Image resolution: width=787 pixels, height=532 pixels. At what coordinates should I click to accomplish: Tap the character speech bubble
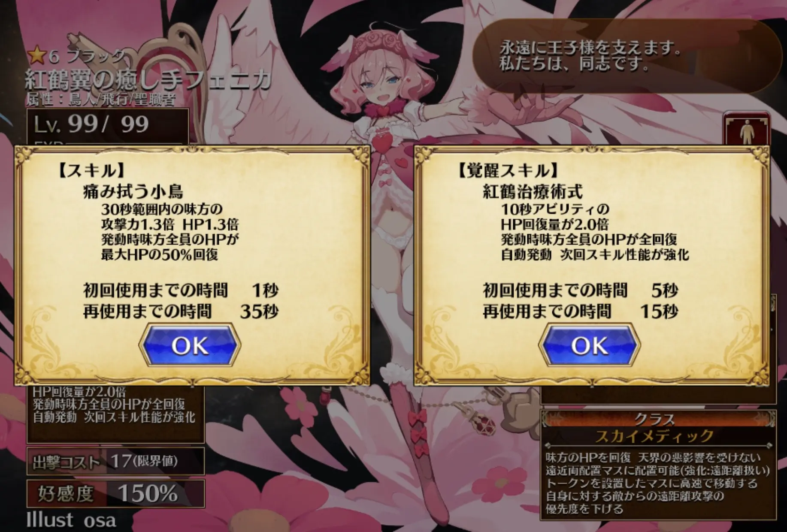coord(627,56)
